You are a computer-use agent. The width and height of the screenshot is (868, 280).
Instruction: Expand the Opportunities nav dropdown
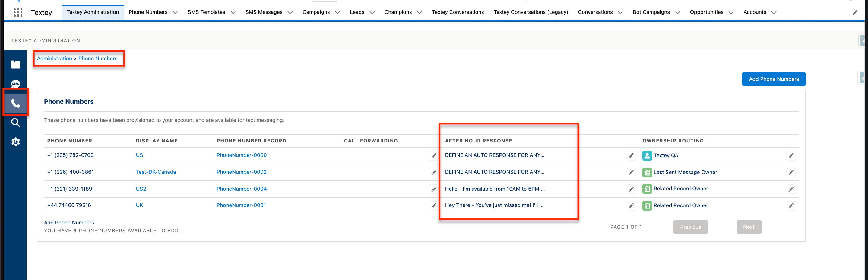[731, 12]
